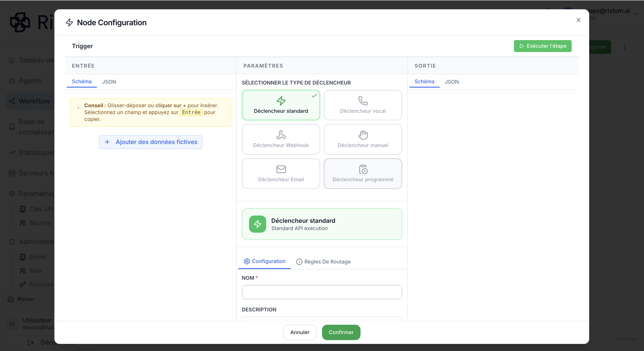Click the envelope icon for email trigger
644x351 pixels.
coord(281,169)
